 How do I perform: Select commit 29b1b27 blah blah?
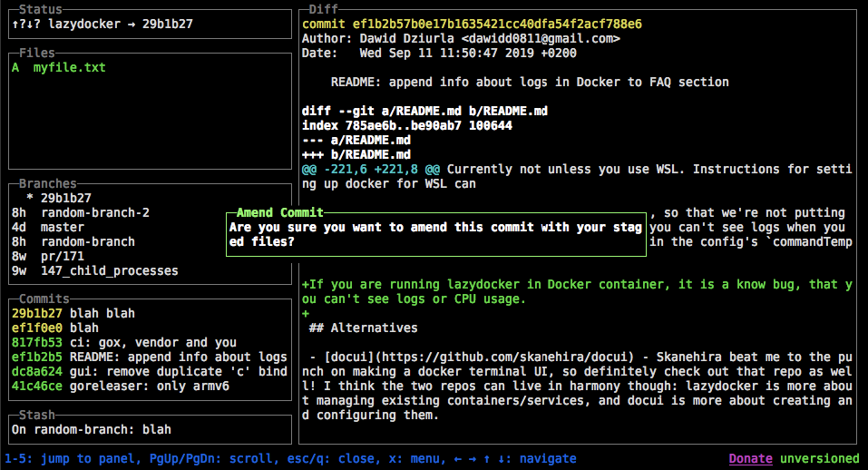click(150, 313)
